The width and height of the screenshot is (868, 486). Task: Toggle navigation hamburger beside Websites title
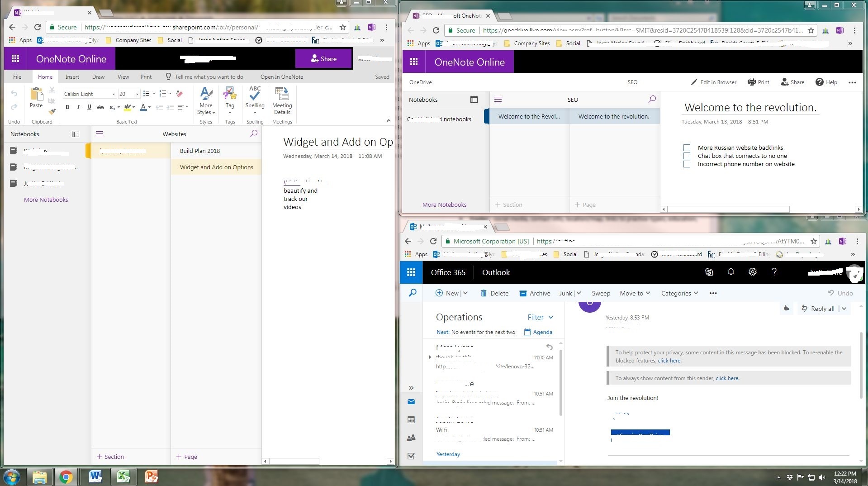click(x=100, y=134)
